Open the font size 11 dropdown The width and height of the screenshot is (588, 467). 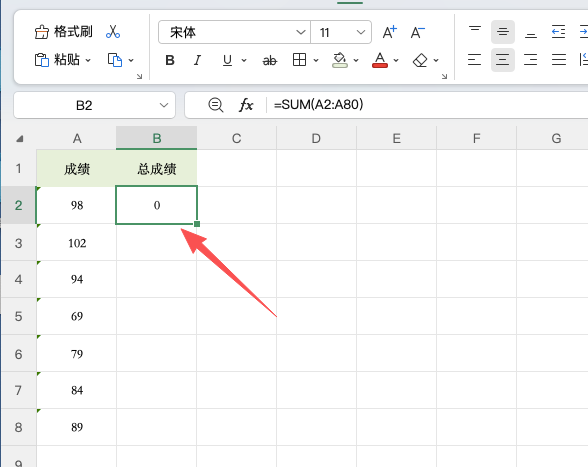(x=361, y=32)
